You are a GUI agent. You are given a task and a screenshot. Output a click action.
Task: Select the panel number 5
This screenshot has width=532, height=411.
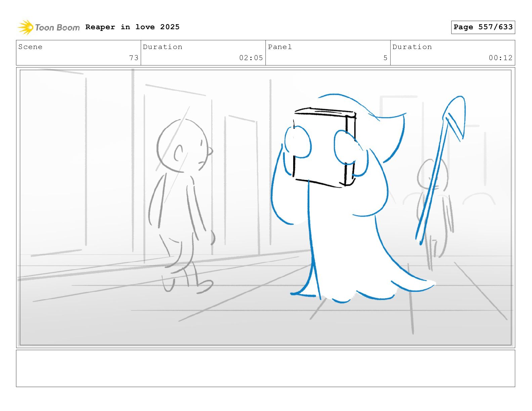(x=386, y=58)
